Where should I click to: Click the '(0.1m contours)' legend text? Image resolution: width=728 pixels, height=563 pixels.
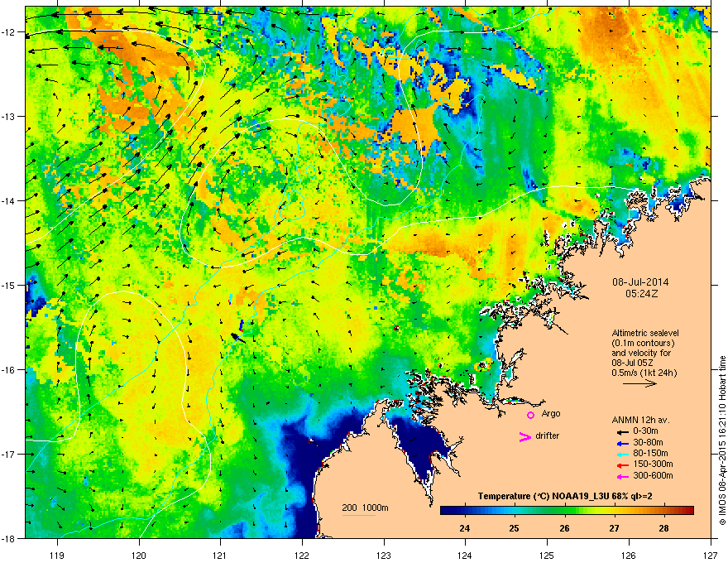[643, 343]
